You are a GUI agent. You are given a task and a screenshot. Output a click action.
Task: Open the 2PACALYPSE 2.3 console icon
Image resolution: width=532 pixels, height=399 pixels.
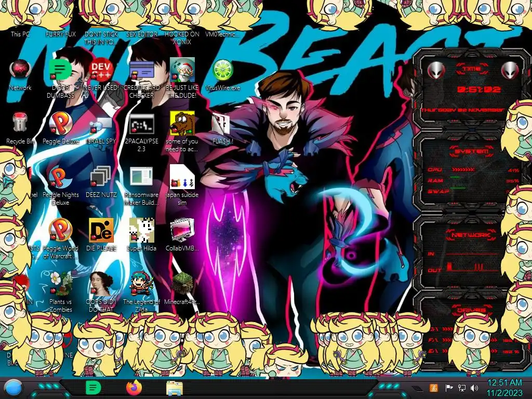(141, 124)
